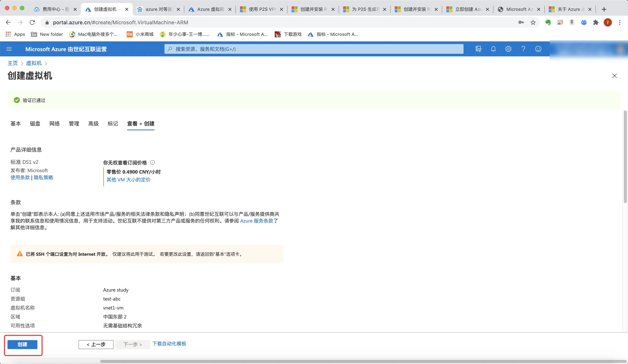Open 其他 VM 大小的定价 link
Screen dimensions: 628x364
tap(128, 180)
